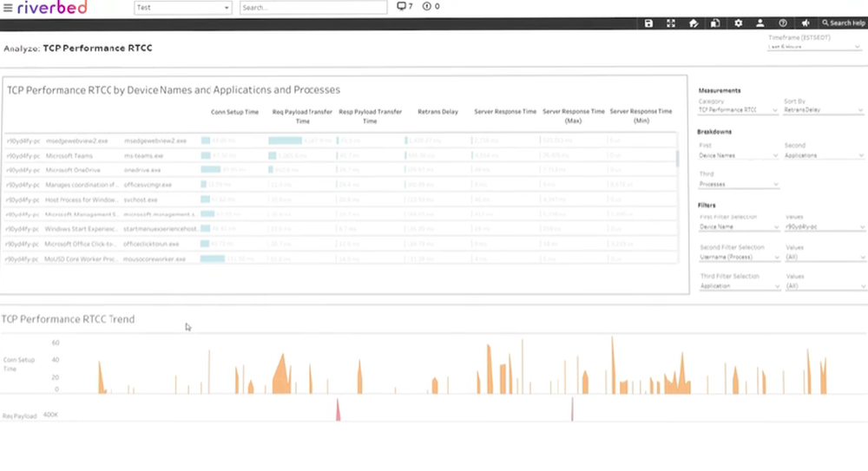Click the Conn Setup Time column header
The width and height of the screenshot is (868, 471).
234,112
